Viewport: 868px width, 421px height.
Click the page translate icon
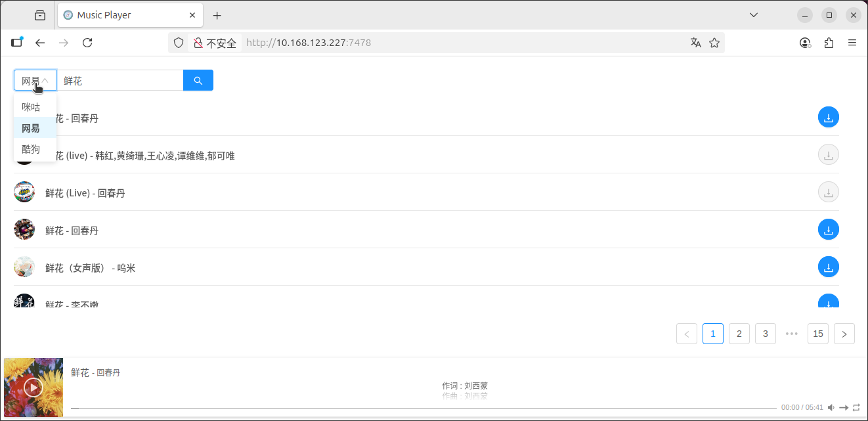coord(696,43)
